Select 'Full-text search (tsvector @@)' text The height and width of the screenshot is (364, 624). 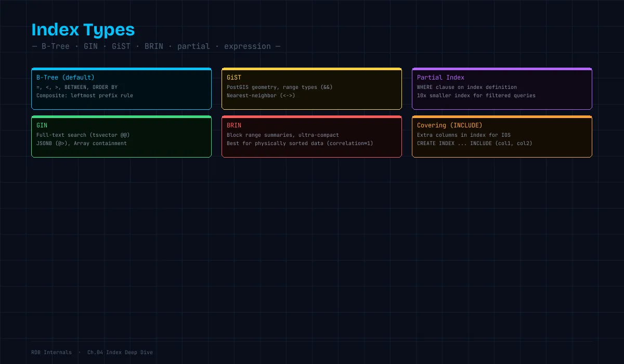[83, 135]
